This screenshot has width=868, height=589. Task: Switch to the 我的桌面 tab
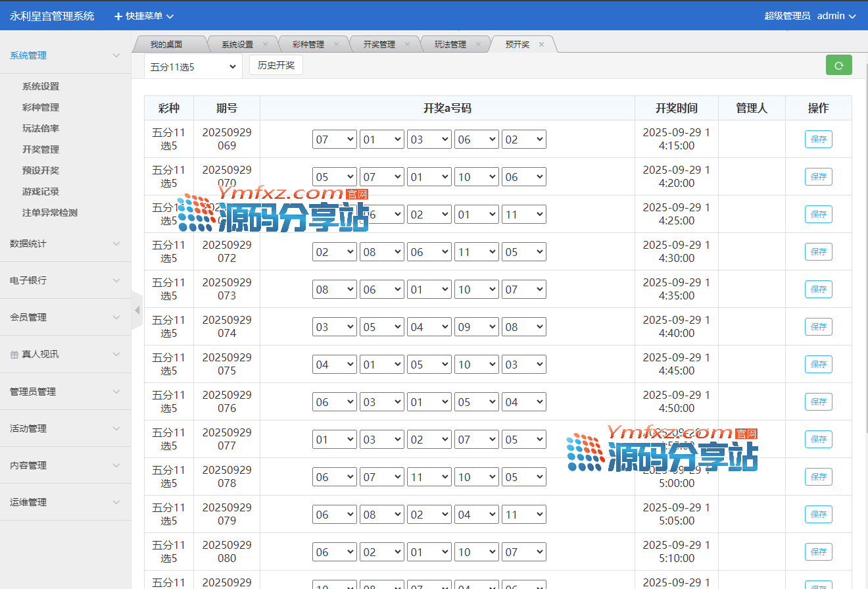(166, 45)
